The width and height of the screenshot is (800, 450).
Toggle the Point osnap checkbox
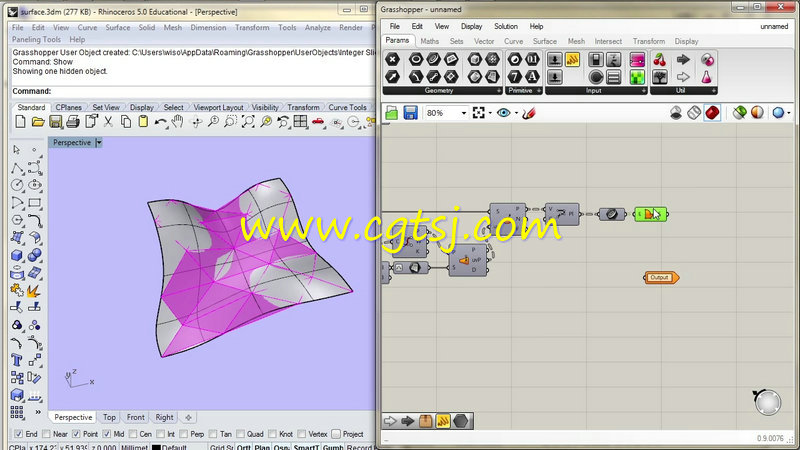click(76, 434)
